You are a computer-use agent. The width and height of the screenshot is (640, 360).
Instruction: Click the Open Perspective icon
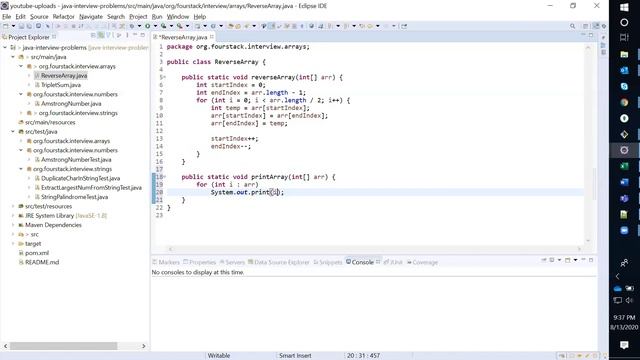tap(585, 26)
